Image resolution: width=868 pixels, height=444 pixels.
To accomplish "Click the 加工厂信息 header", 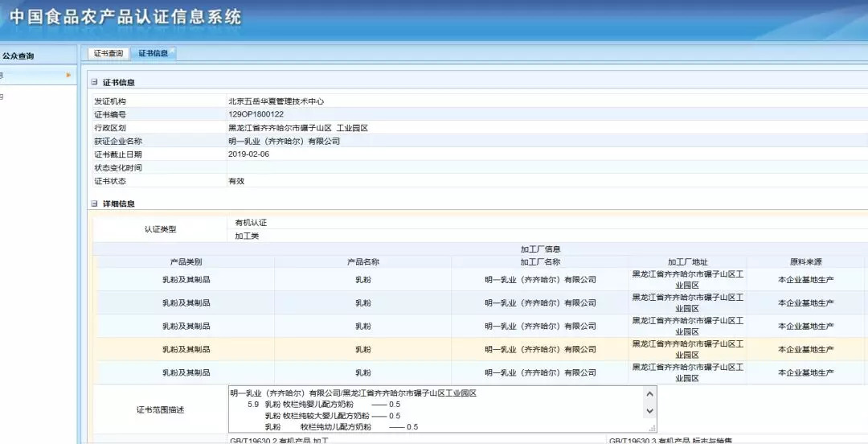I will click(541, 249).
